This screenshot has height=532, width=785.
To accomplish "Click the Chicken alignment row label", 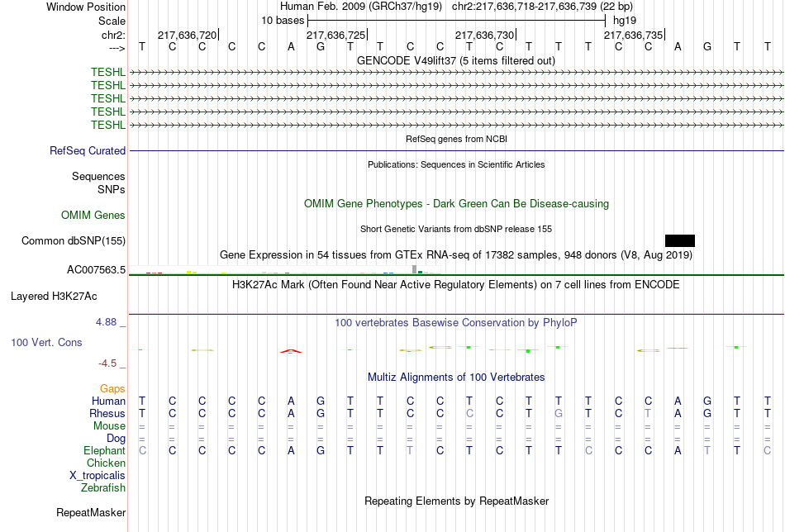I will tap(106, 463).
